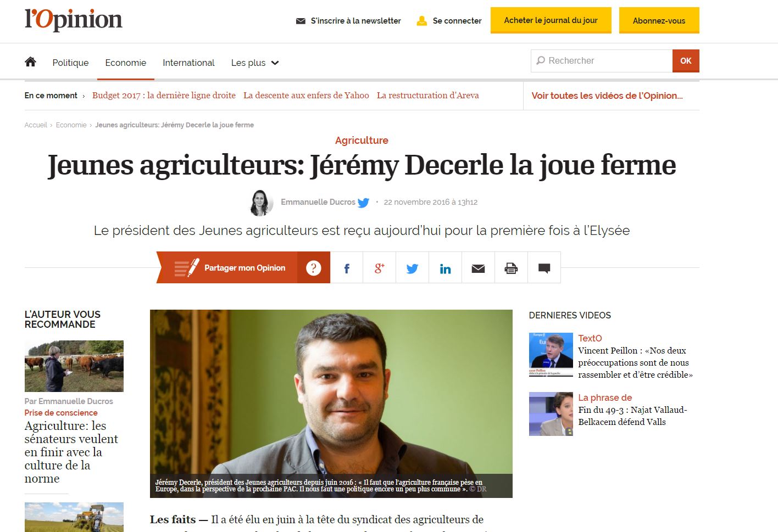
Task: Print the article
Action: pos(512,268)
